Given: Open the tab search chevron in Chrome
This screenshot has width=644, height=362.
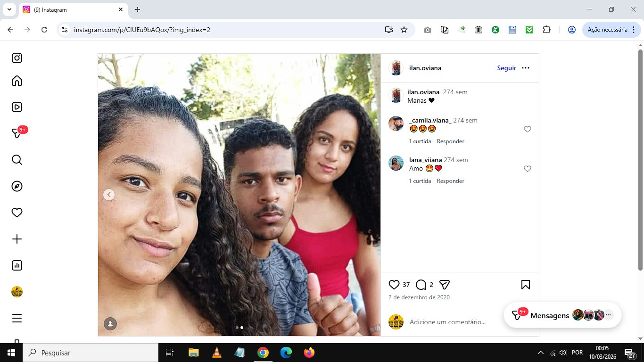Looking at the screenshot, I should pos(9,9).
